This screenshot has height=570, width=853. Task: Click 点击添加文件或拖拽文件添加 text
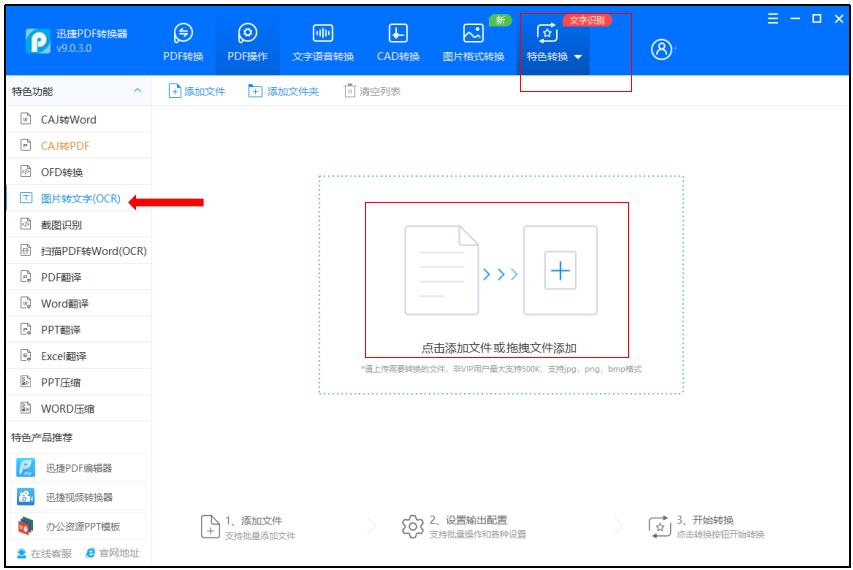click(499, 348)
